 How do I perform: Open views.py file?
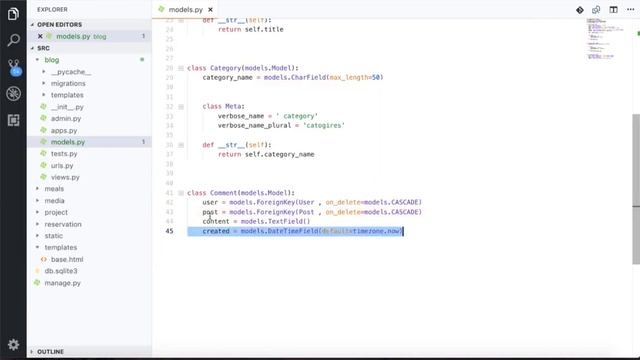65,177
